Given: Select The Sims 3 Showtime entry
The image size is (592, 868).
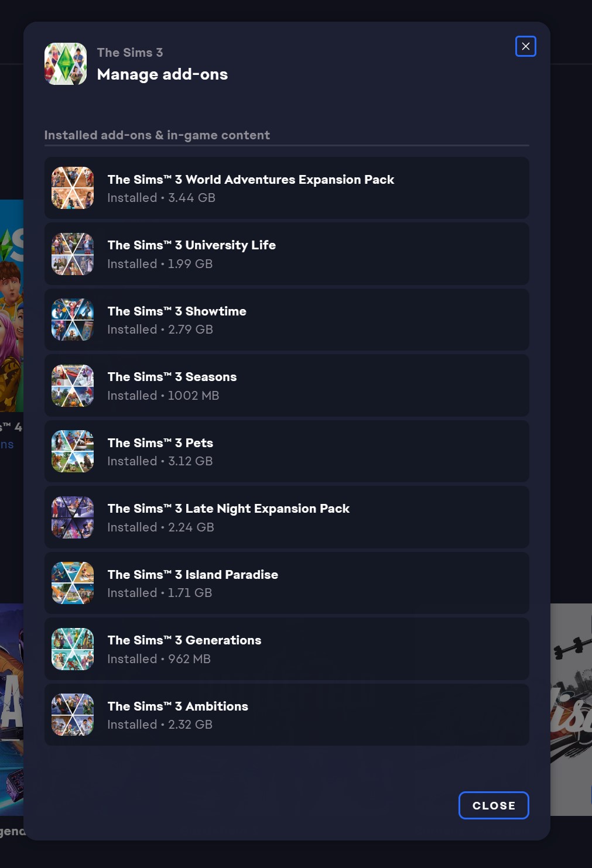Looking at the screenshot, I should coord(287,320).
